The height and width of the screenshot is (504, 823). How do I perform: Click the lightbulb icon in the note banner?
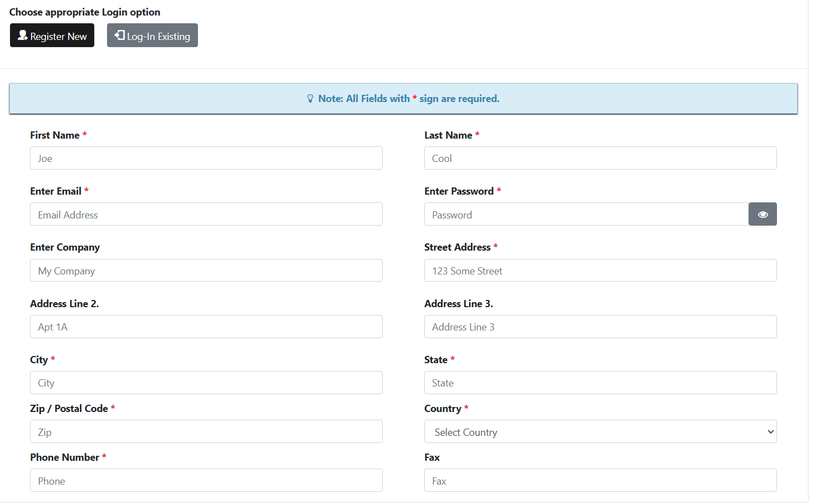coord(310,99)
